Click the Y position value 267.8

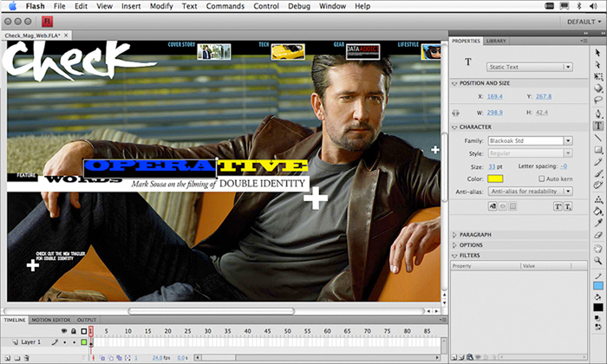tap(544, 96)
